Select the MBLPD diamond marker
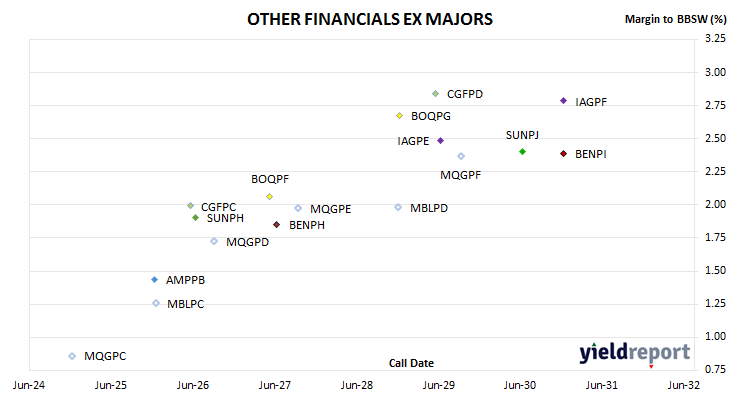This screenshot has height=399, width=730. click(x=398, y=207)
